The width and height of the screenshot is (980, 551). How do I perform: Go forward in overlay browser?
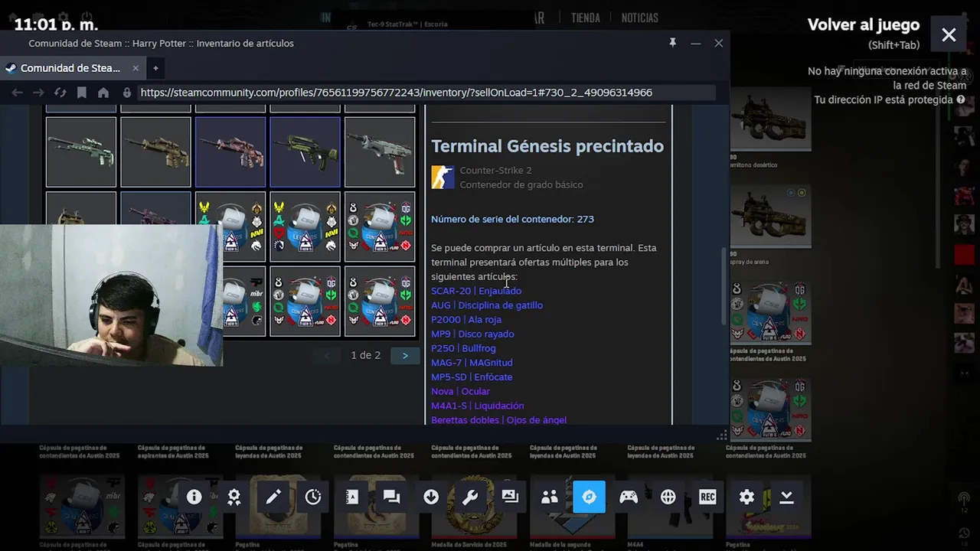(x=38, y=93)
